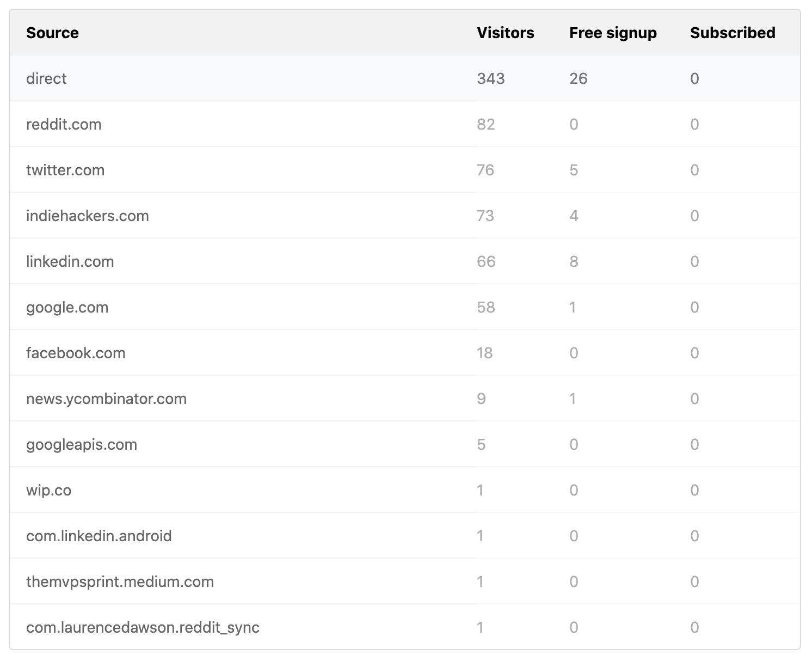Click the Visitors column header
The image size is (812, 661).
(x=505, y=33)
